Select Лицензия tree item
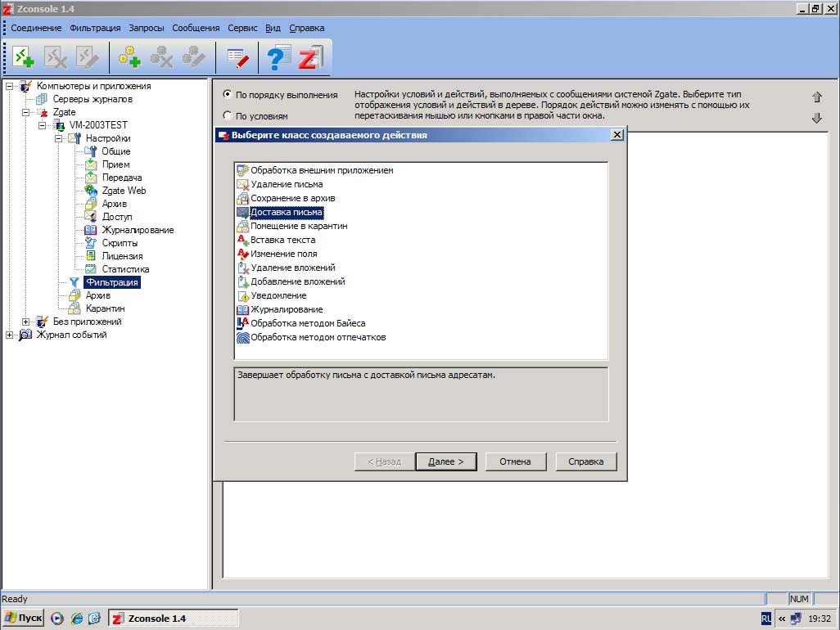The width and height of the screenshot is (840, 630). [x=122, y=256]
